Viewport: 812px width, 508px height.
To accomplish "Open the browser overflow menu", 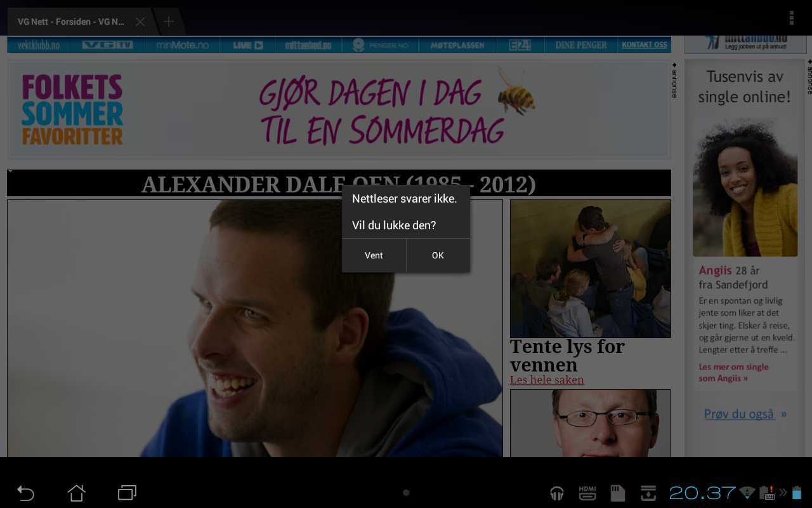I will click(x=792, y=18).
